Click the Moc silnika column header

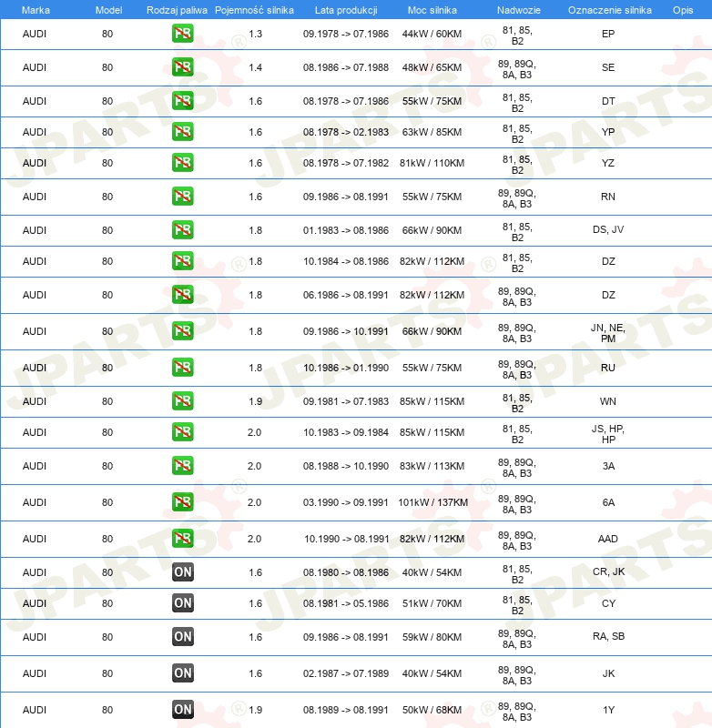432,10
